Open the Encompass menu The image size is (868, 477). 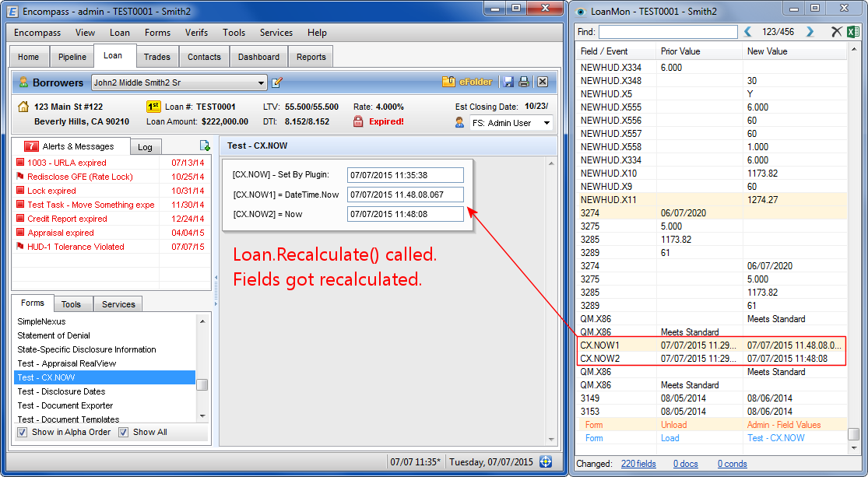pos(37,33)
